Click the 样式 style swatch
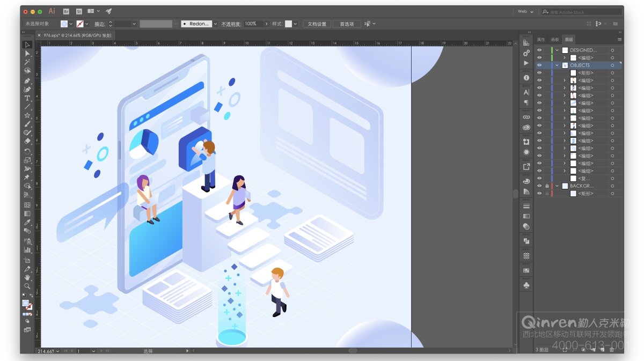 click(289, 24)
